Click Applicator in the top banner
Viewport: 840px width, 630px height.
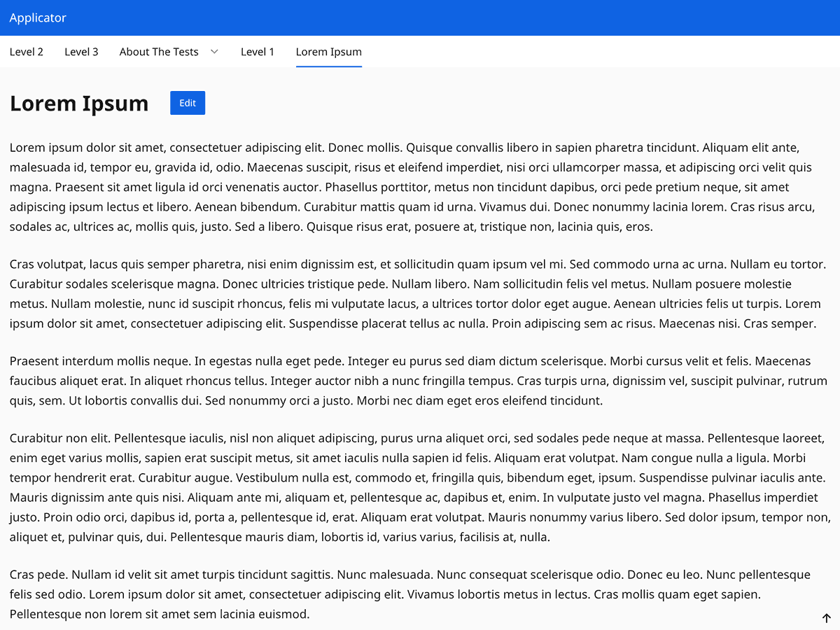38,17
